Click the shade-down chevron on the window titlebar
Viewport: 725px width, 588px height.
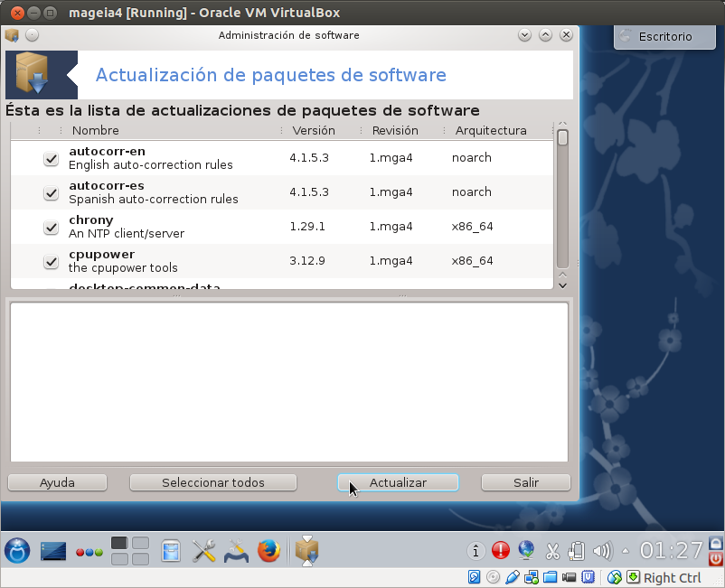tap(524, 35)
